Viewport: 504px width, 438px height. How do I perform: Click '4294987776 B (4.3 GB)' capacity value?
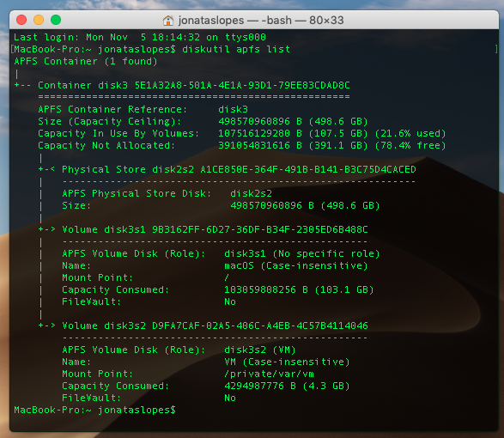287,386
